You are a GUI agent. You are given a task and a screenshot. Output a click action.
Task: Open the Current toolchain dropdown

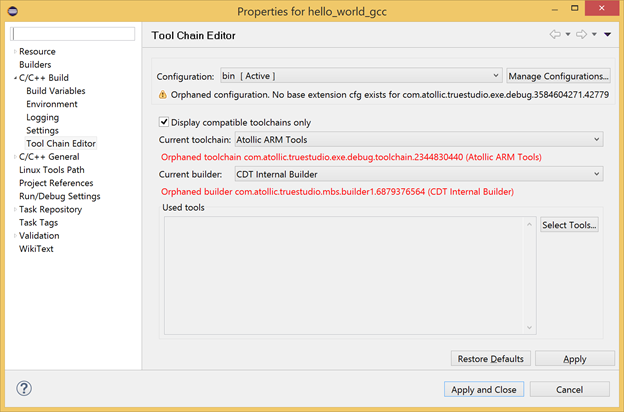tap(419, 140)
